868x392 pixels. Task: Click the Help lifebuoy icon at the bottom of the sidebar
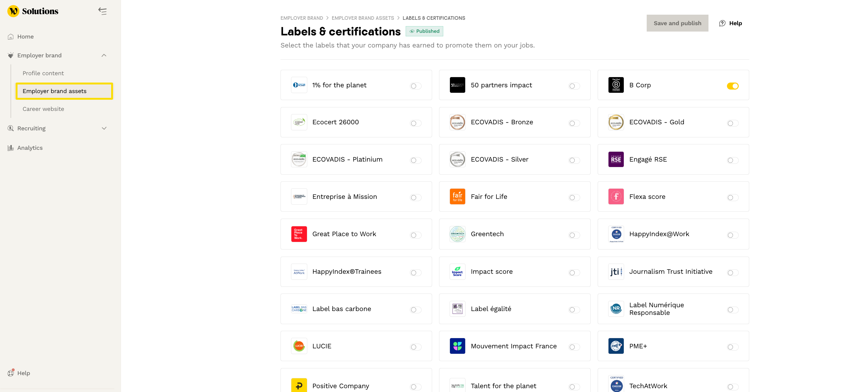click(11, 373)
